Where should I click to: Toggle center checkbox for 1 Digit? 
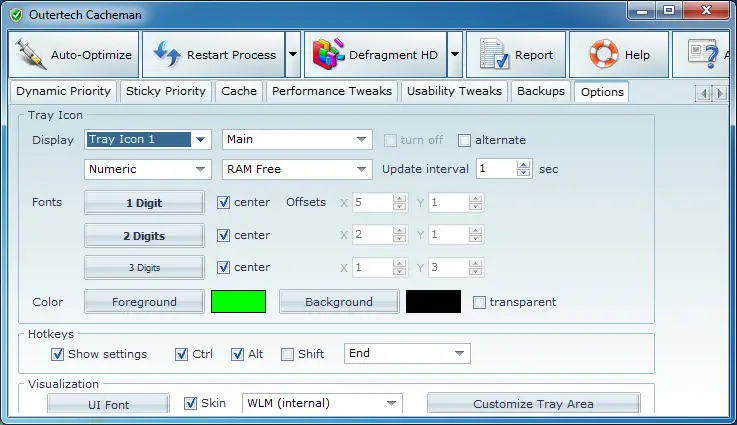point(224,203)
